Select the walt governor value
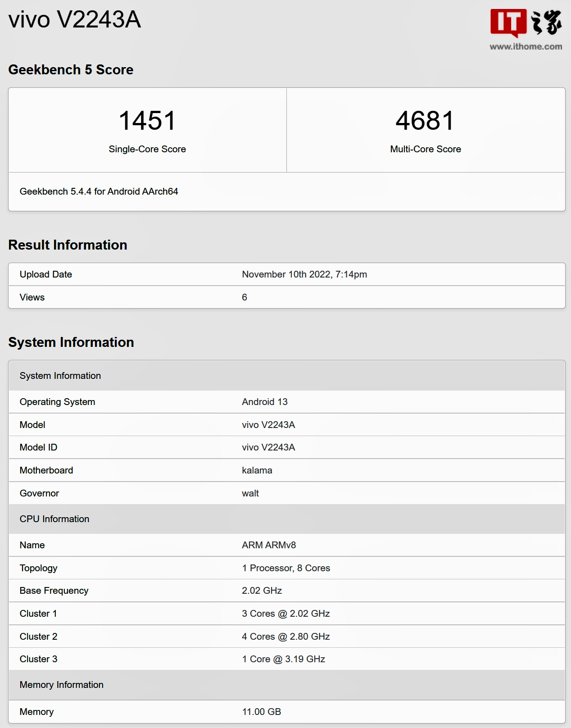 coord(250,493)
